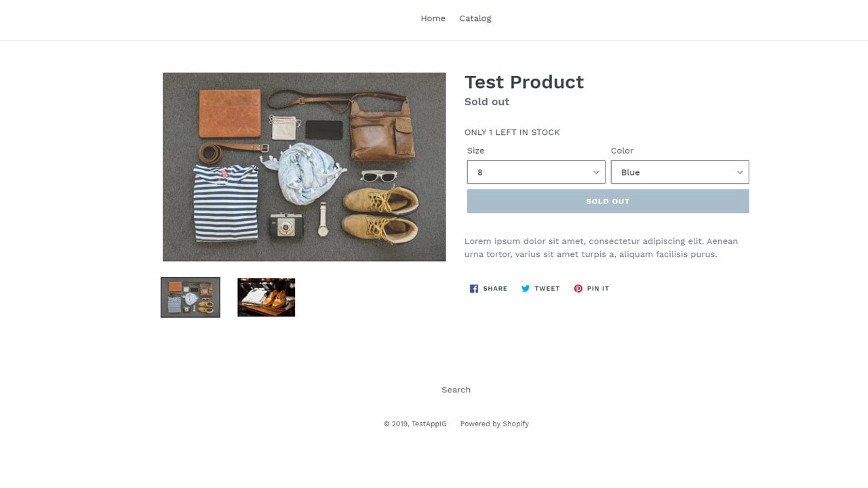Click the Pin It text label
This screenshot has height=488, width=868.
pyautogui.click(x=598, y=289)
